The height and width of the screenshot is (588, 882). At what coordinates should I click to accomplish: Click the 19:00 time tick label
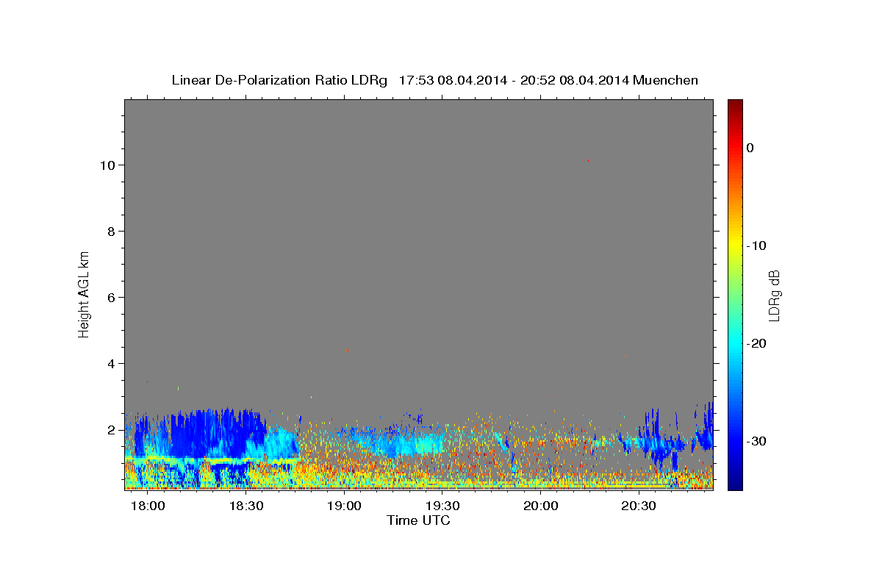[344, 506]
